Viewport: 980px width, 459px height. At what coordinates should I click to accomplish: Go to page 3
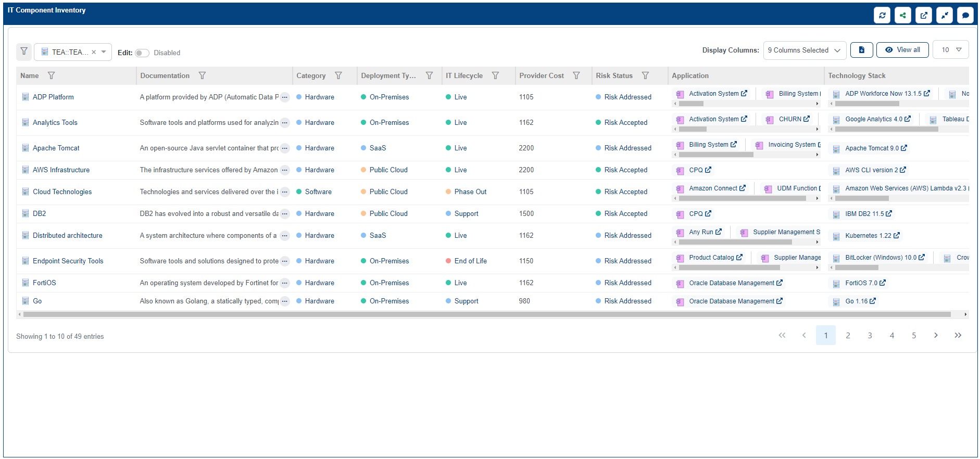coord(870,336)
